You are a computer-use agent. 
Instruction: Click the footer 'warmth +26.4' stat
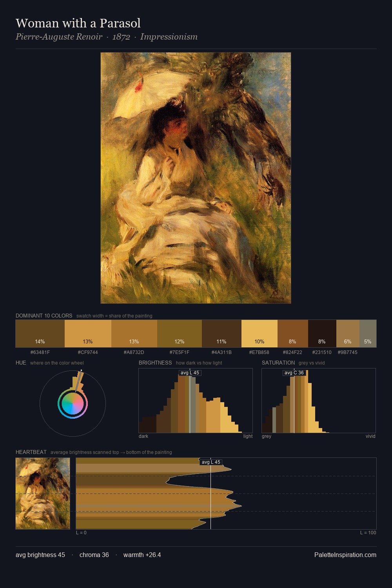point(142,555)
